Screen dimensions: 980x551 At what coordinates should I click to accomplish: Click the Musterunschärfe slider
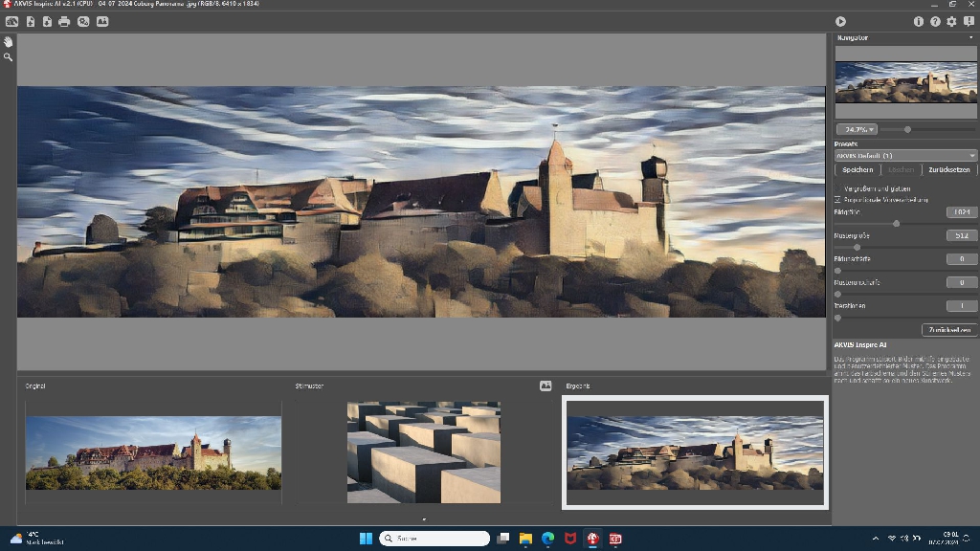click(x=905, y=295)
